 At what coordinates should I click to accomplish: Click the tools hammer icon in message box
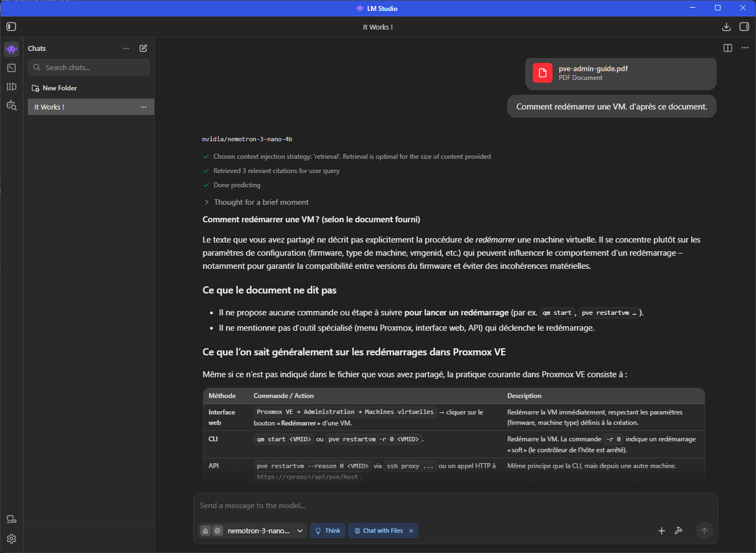pyautogui.click(x=678, y=531)
